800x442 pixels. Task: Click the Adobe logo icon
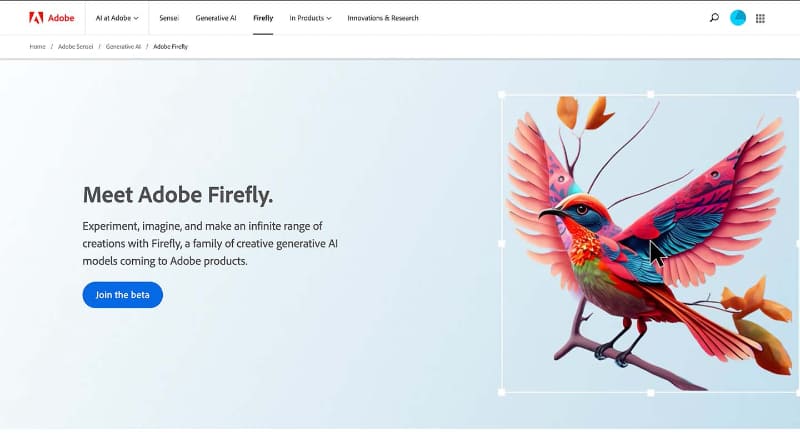(36, 18)
